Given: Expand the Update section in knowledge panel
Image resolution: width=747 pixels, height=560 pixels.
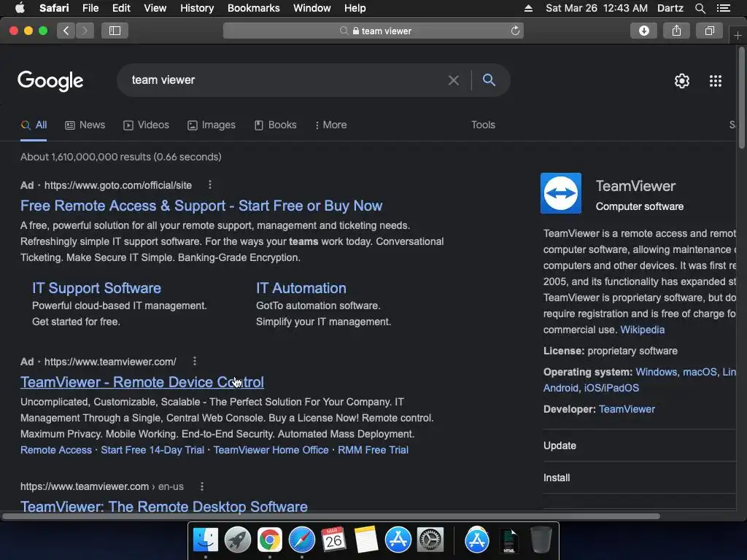Looking at the screenshot, I should [640, 446].
